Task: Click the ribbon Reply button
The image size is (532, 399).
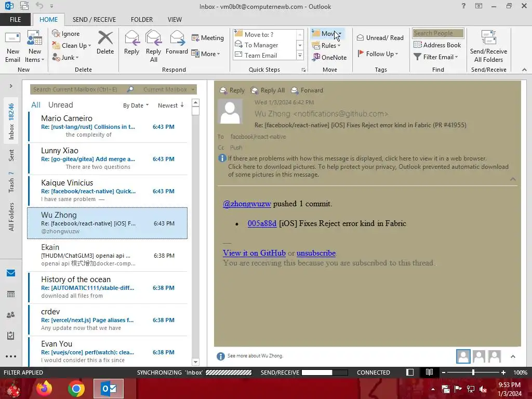Action: [x=131, y=43]
